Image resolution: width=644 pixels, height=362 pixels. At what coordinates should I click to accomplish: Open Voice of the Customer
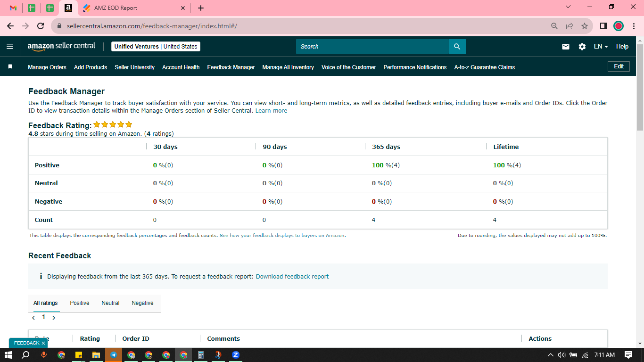coord(349,67)
